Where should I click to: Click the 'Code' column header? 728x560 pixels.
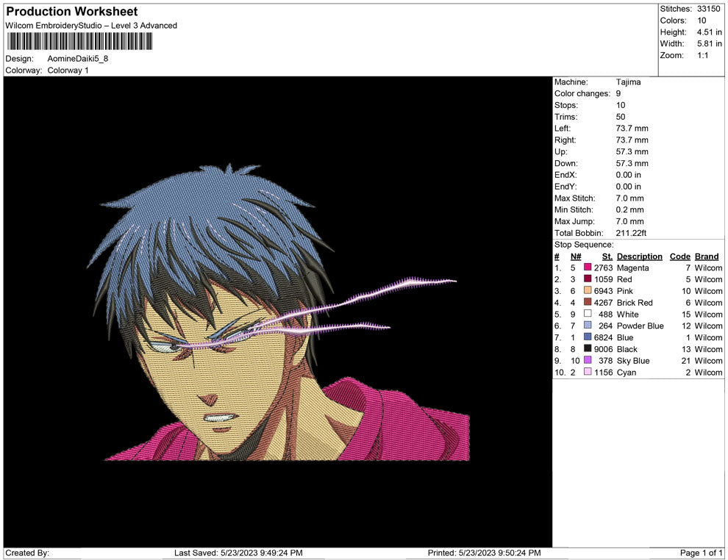point(679,256)
